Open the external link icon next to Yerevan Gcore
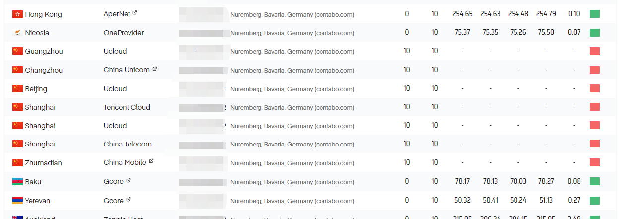644x219 pixels. [128, 200]
